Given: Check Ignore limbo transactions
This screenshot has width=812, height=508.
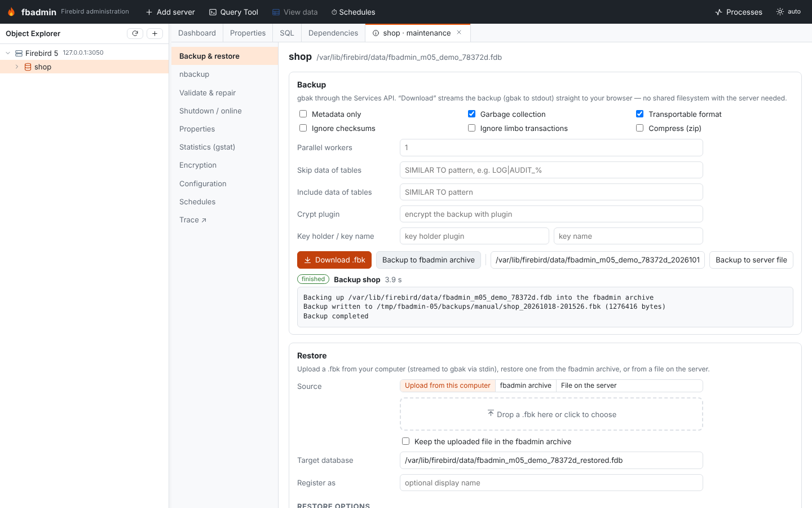Looking at the screenshot, I should click(x=471, y=128).
